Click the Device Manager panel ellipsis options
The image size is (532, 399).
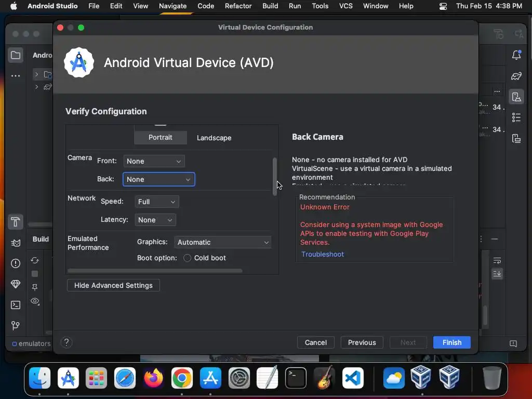497,91
